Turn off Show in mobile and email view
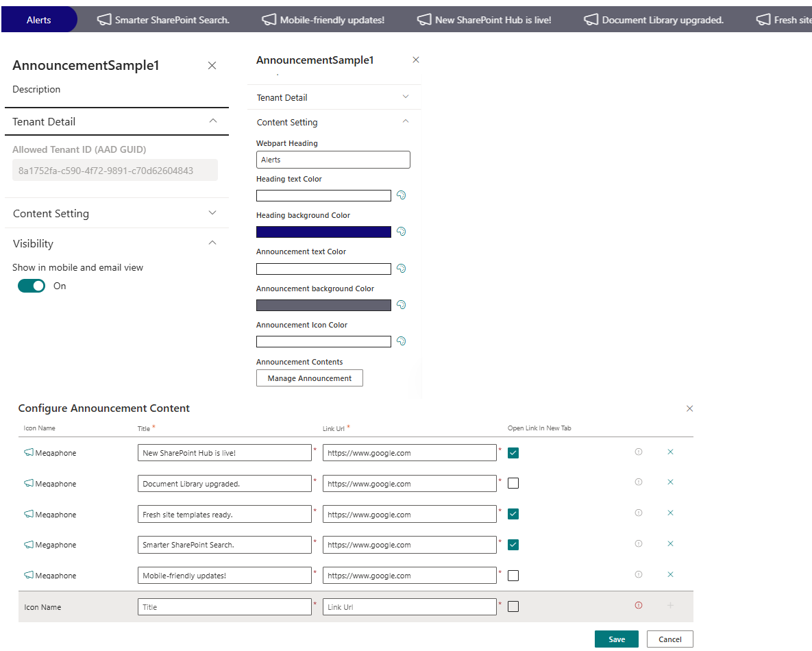 pyautogui.click(x=32, y=286)
